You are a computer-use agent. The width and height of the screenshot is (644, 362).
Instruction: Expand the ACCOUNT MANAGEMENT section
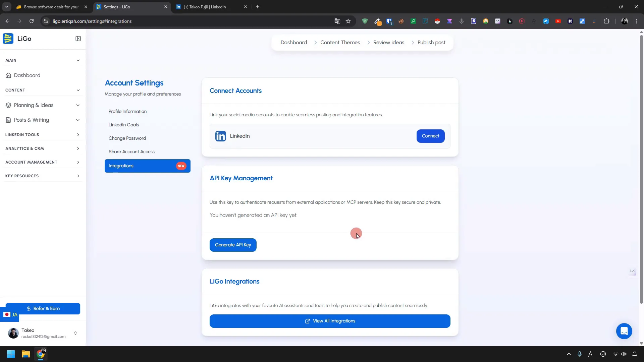(43, 162)
